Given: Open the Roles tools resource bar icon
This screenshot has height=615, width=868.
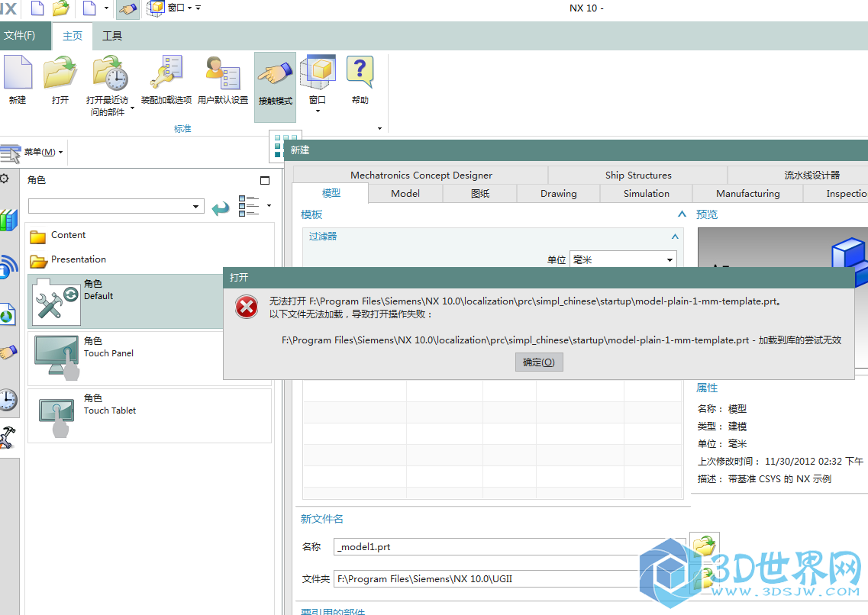Looking at the screenshot, I should (x=7, y=437).
